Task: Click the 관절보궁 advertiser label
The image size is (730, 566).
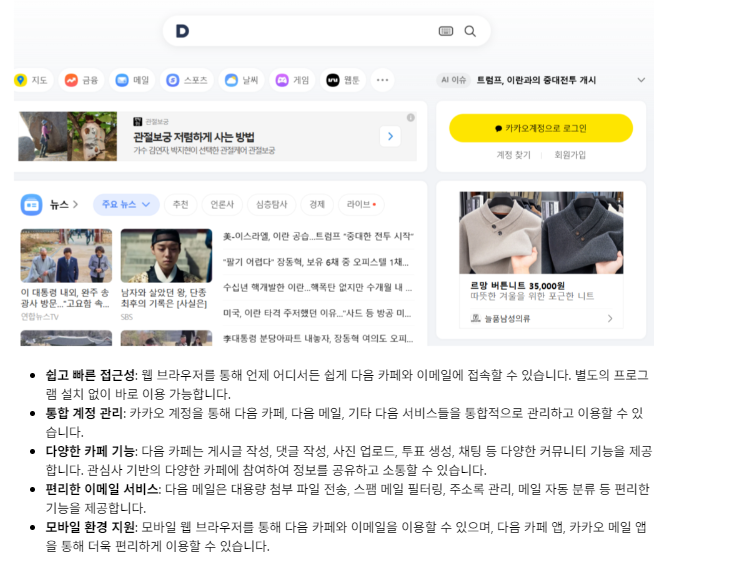Action: pos(156,121)
